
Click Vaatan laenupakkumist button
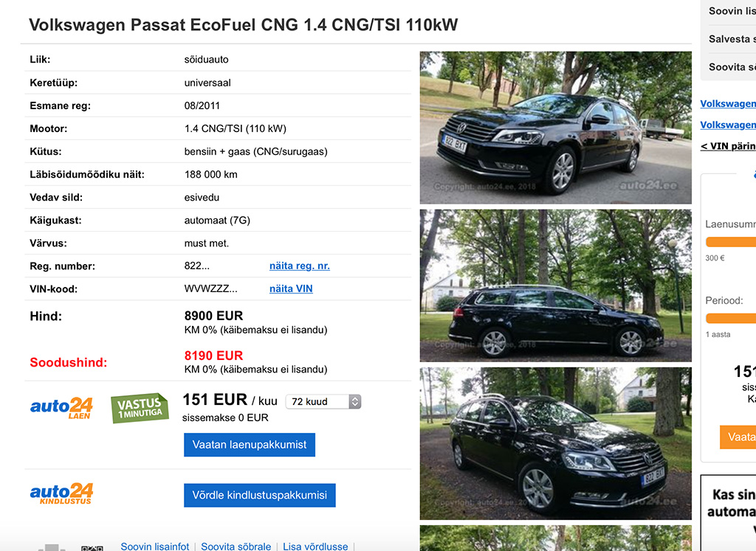pyautogui.click(x=250, y=445)
